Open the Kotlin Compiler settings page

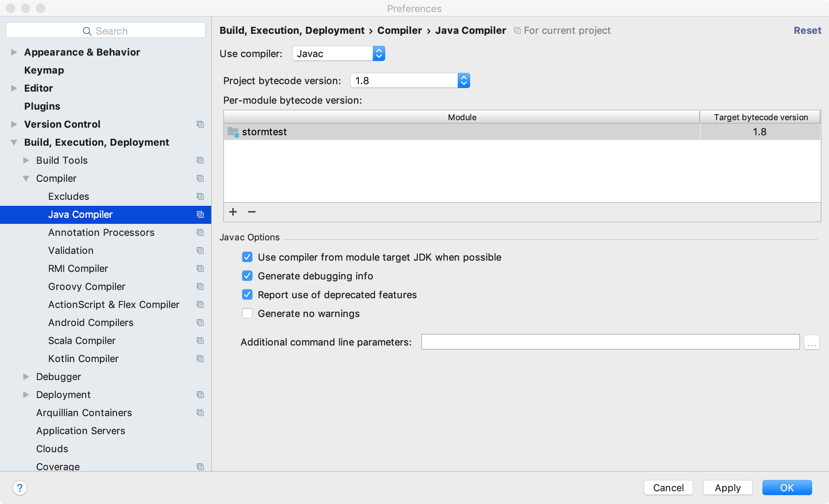[83, 359]
